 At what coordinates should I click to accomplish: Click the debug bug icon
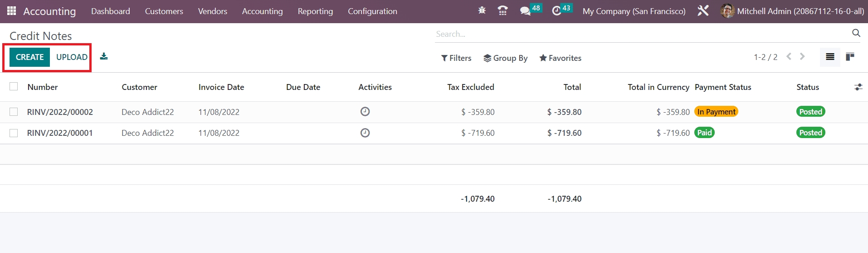click(x=482, y=11)
